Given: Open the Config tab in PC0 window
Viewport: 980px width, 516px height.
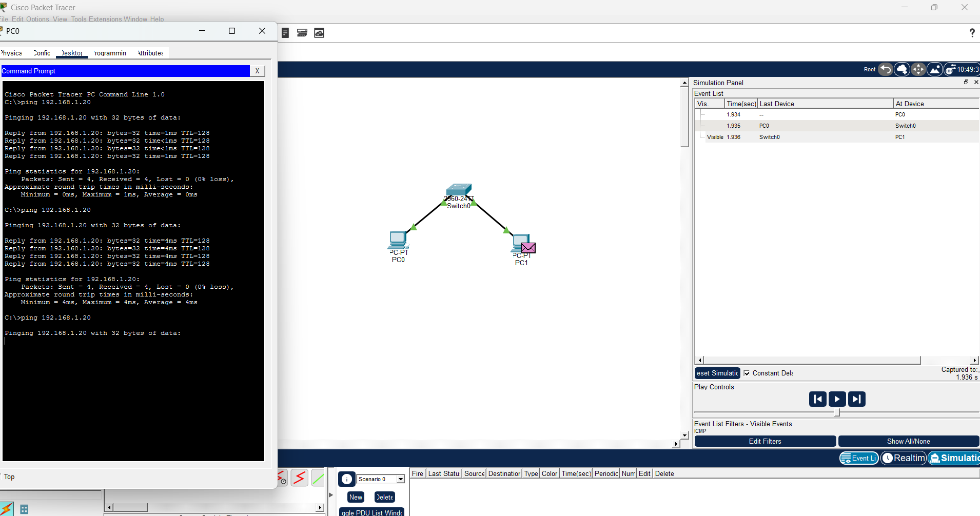Looking at the screenshot, I should [x=42, y=53].
